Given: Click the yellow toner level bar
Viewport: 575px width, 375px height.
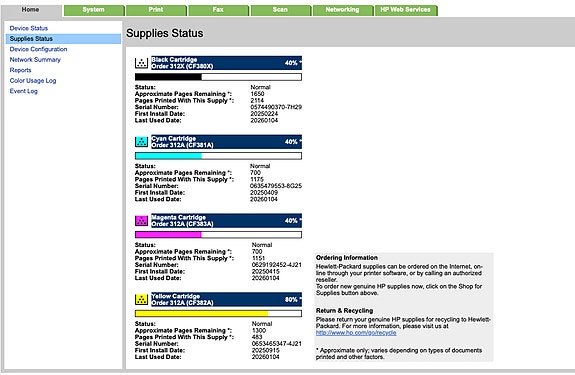Looking at the screenshot, I should click(x=218, y=313).
